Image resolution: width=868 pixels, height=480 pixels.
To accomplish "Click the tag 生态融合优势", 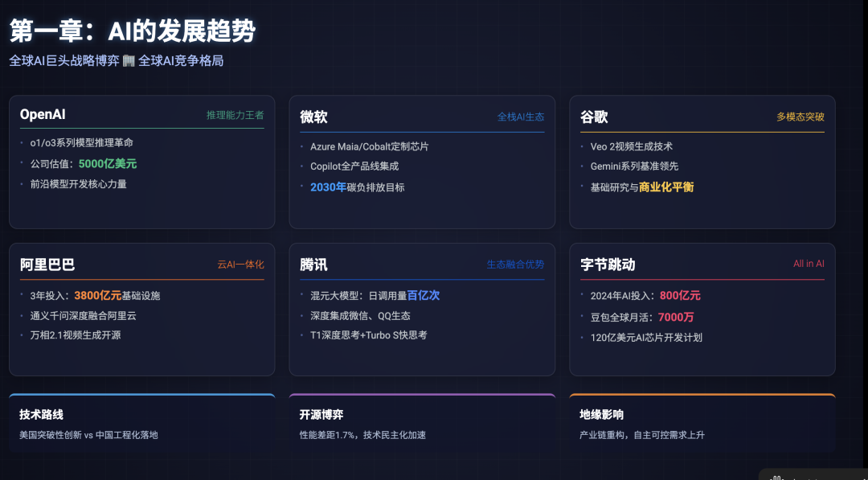I will [x=515, y=265].
